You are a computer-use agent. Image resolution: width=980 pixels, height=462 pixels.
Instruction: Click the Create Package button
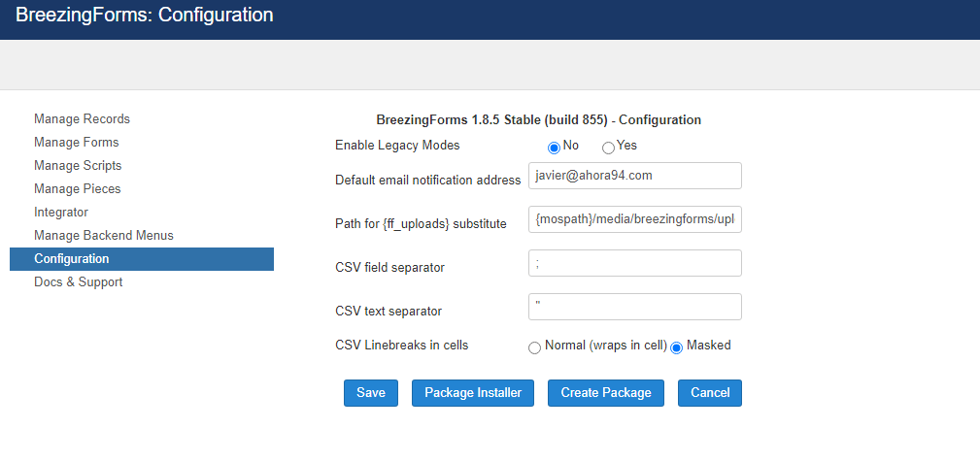click(x=606, y=393)
